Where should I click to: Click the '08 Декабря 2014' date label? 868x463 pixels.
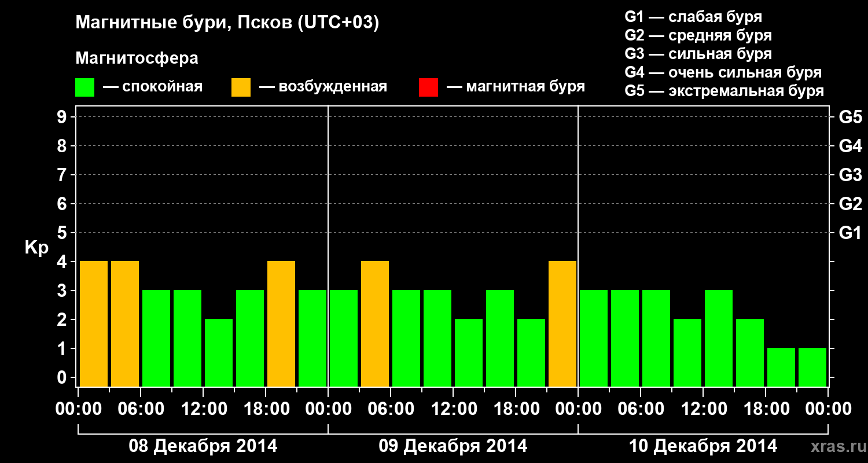click(x=203, y=446)
